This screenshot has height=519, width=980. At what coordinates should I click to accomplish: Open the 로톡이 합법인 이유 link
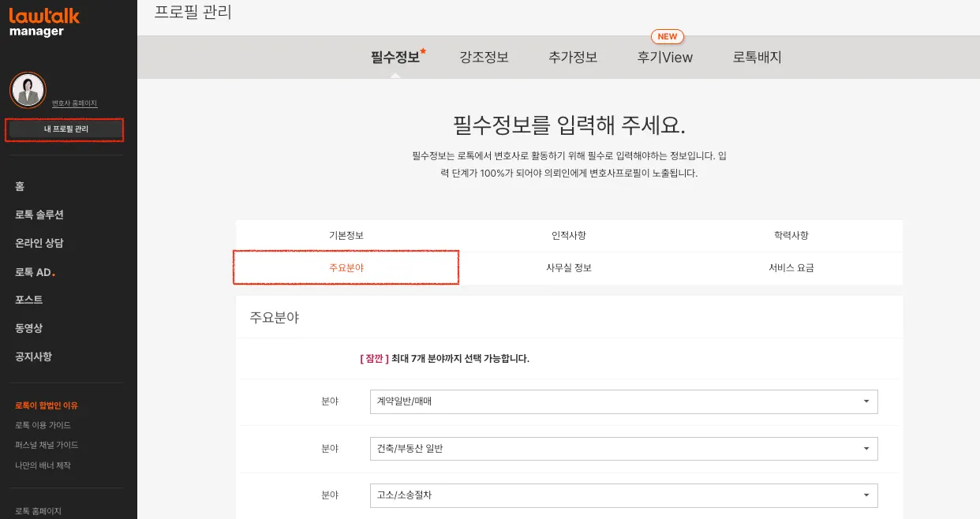(x=47, y=405)
